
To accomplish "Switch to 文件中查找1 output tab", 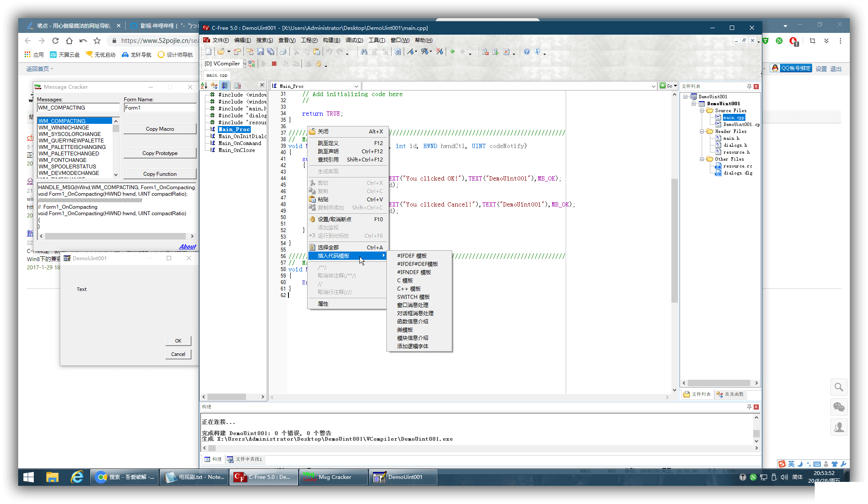I will click(x=245, y=459).
